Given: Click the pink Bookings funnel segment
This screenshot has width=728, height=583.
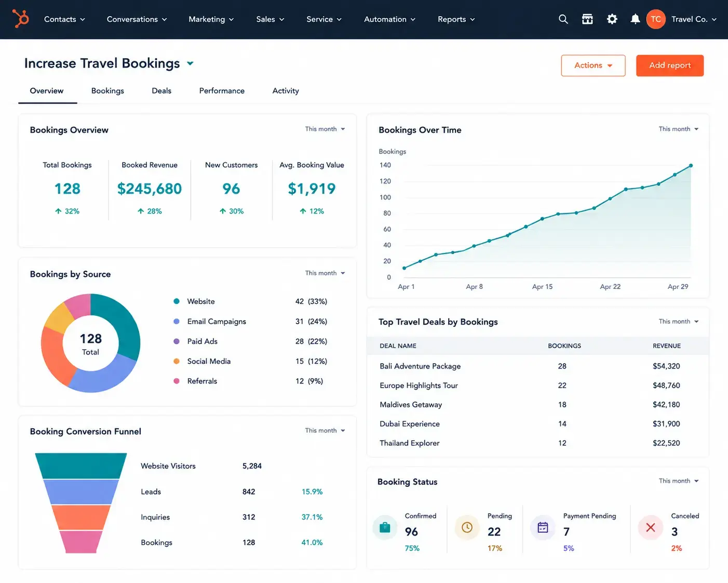Looking at the screenshot, I should click(x=81, y=542).
